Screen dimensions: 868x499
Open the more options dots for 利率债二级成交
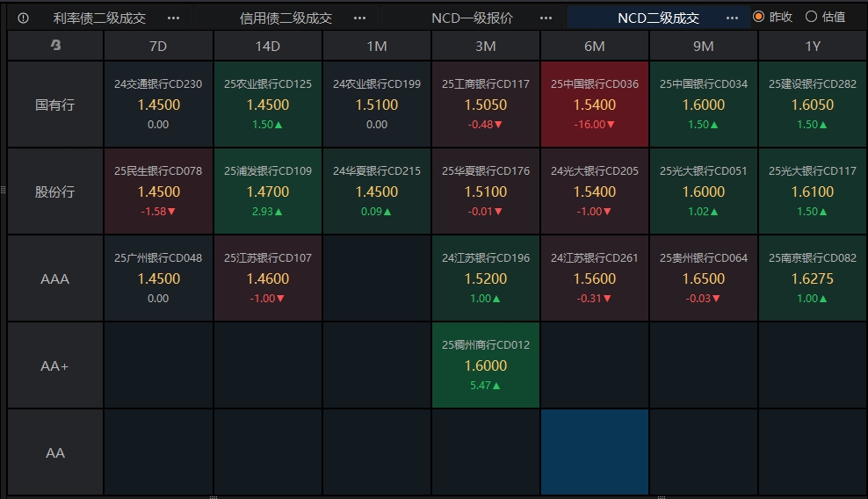(x=173, y=18)
